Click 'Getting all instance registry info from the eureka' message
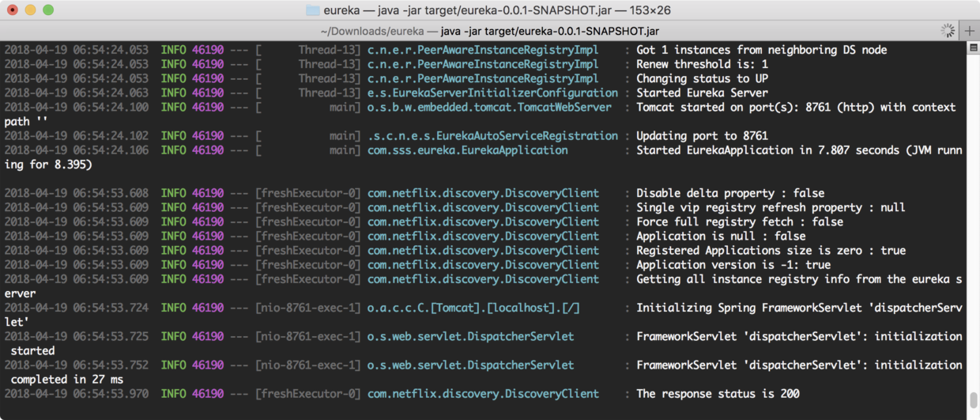980x420 pixels. point(793,279)
